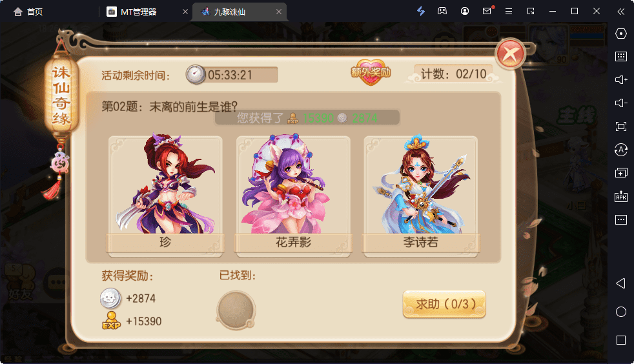Go to the 首页 home tab

28,12
